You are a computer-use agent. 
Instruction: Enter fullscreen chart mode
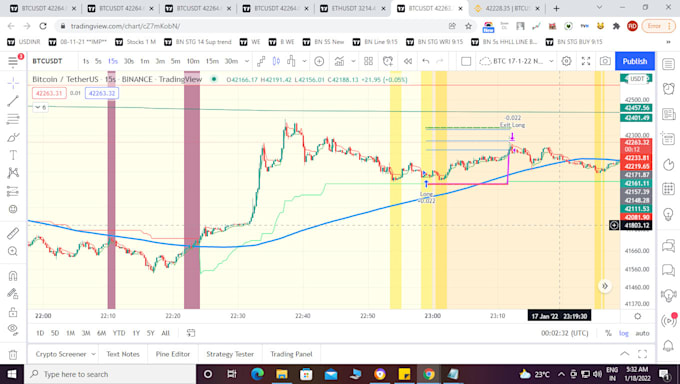point(586,61)
